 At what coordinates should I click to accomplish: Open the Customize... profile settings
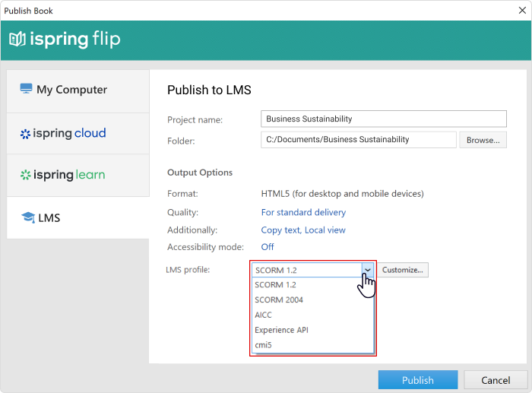(x=402, y=270)
